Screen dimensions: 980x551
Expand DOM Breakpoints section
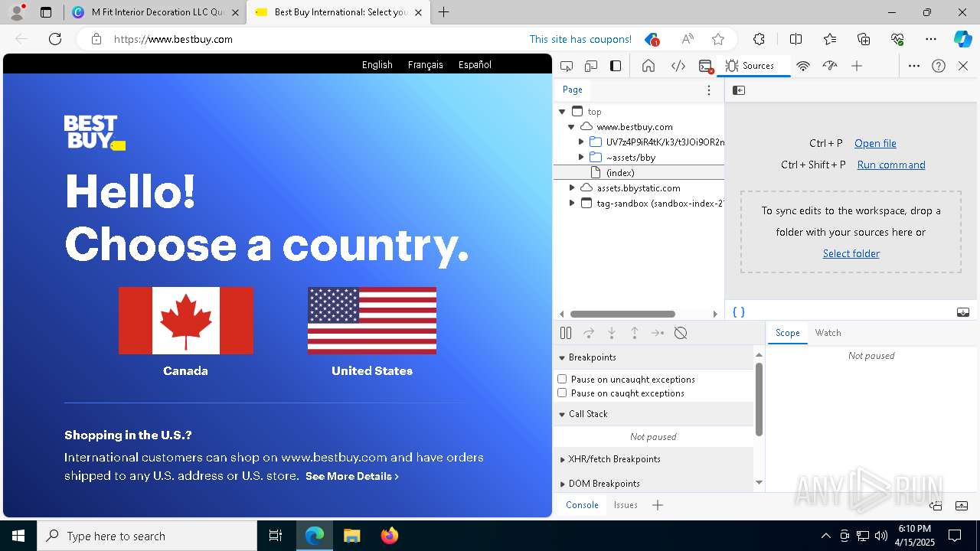click(x=562, y=484)
